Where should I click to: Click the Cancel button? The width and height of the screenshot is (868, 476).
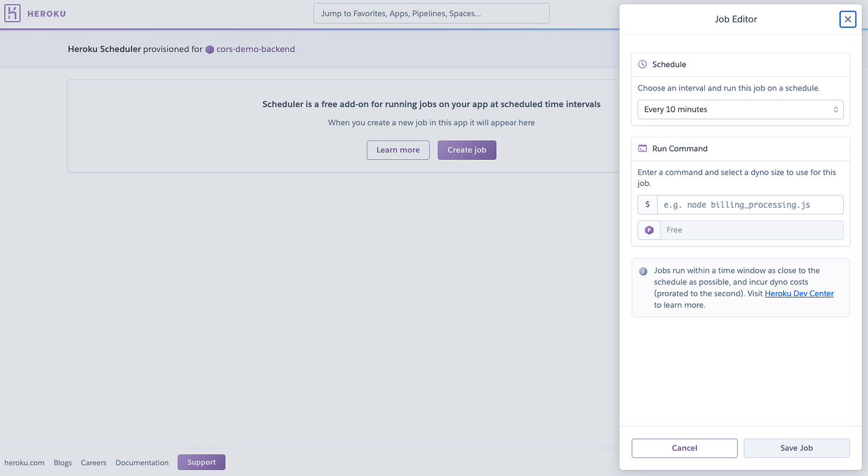(684, 448)
